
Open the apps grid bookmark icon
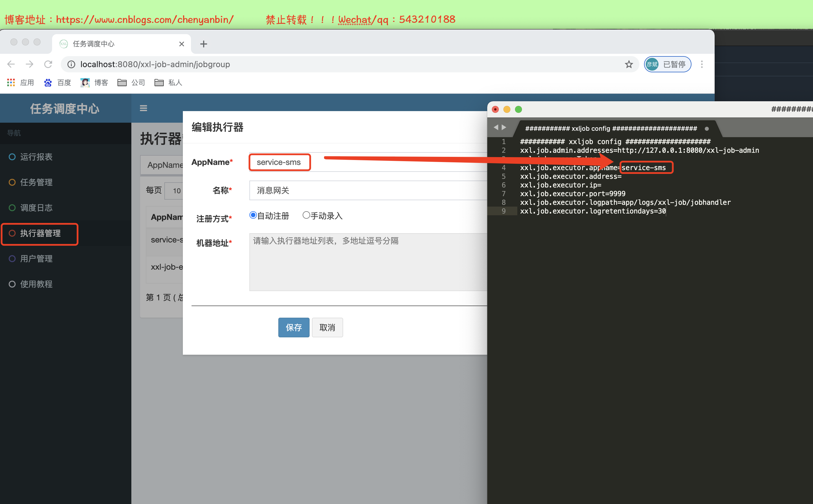point(11,82)
